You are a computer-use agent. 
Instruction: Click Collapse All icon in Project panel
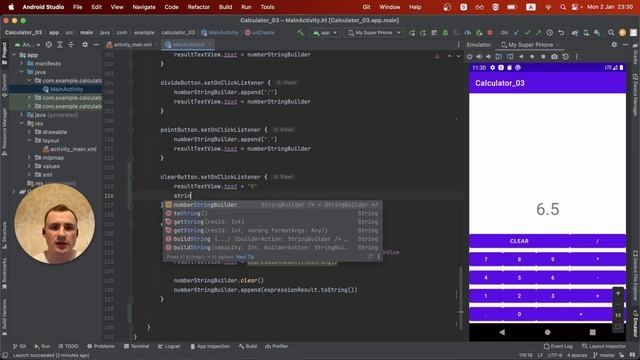[x=71, y=44]
